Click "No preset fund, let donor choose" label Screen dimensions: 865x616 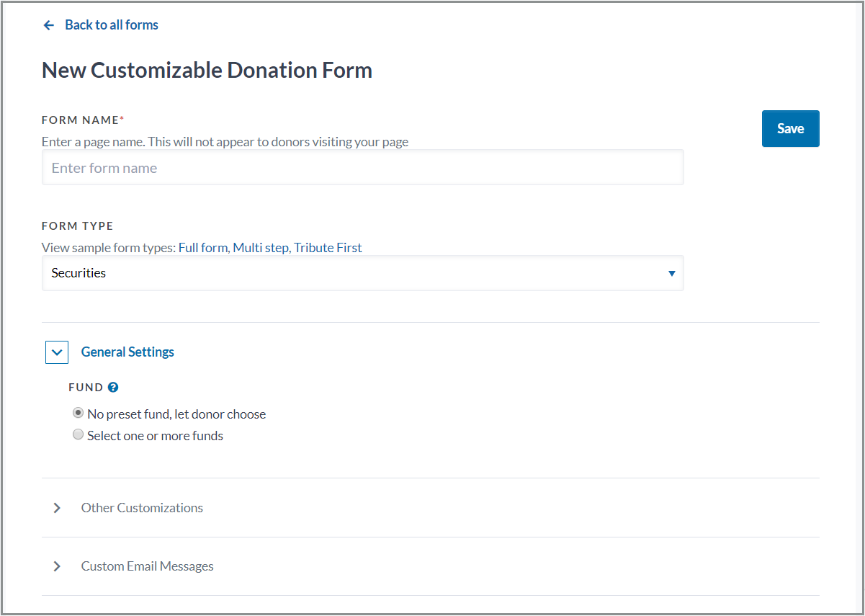[x=176, y=414]
